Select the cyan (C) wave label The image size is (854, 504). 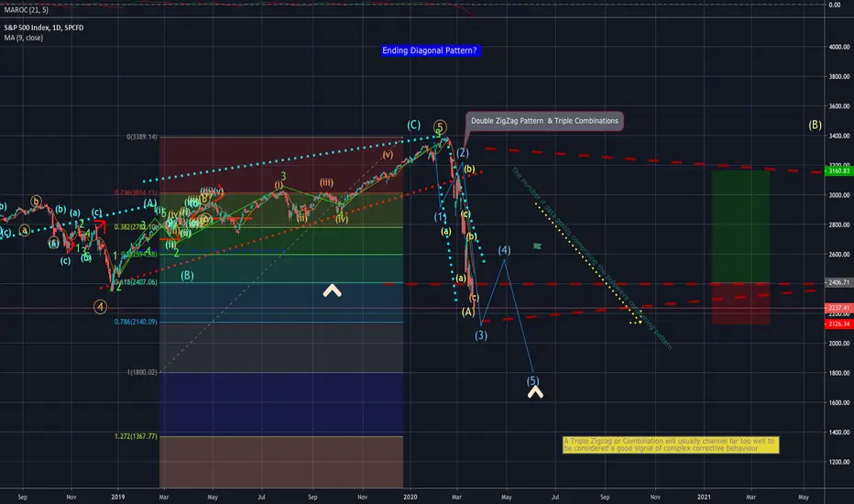413,125
